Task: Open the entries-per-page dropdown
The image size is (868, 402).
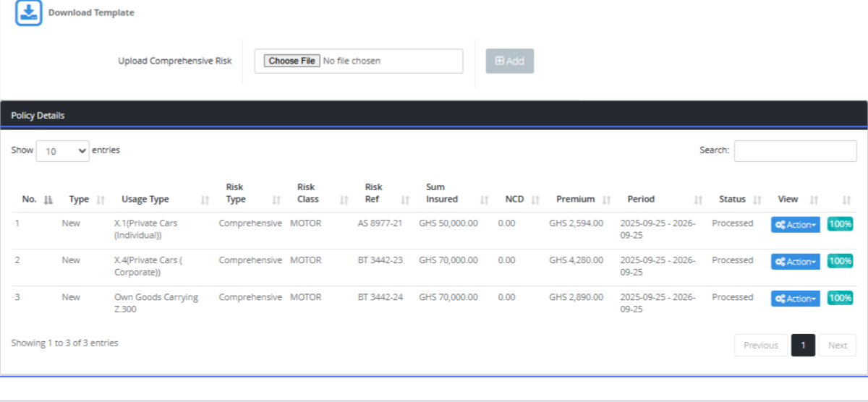Action: [62, 151]
